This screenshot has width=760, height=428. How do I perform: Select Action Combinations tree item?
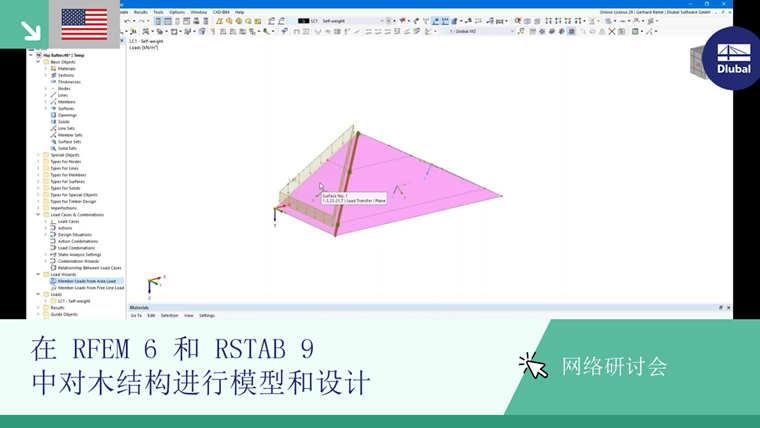click(x=78, y=241)
